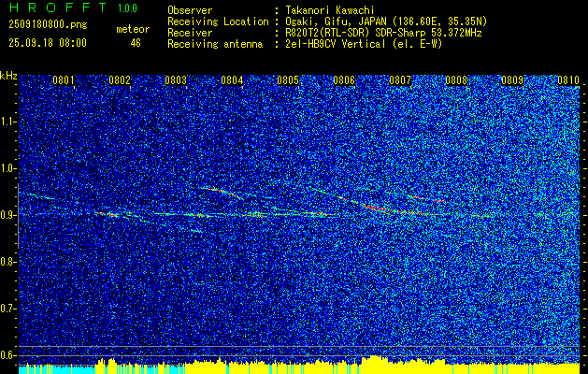
Task: Click the Receiving Location label
Action: (x=218, y=22)
